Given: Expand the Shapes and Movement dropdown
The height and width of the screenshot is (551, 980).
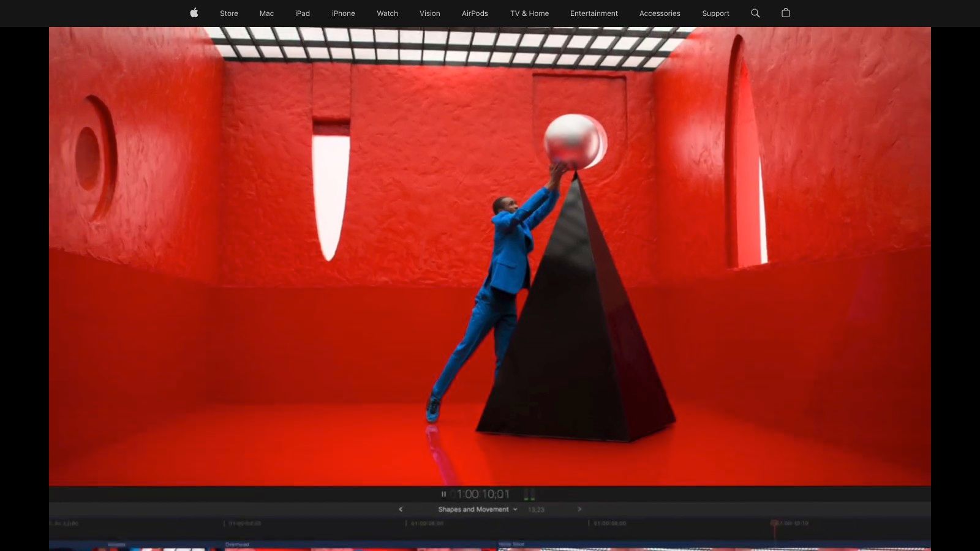Looking at the screenshot, I should [515, 509].
